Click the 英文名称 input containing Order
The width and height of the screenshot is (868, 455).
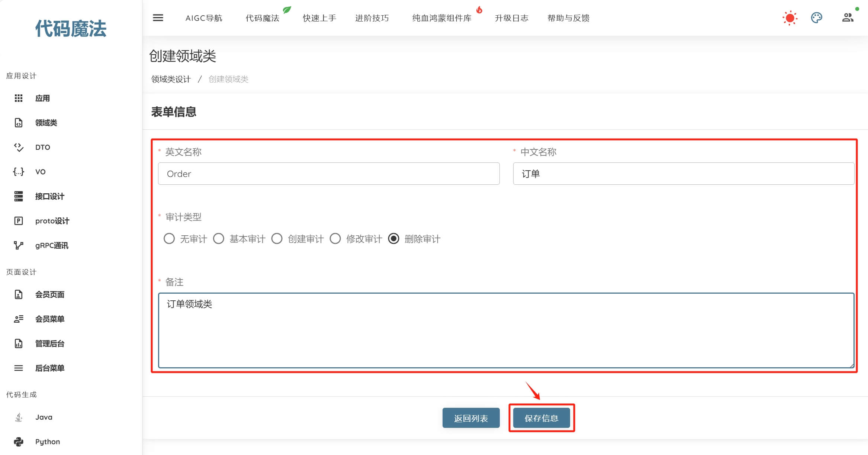(329, 174)
